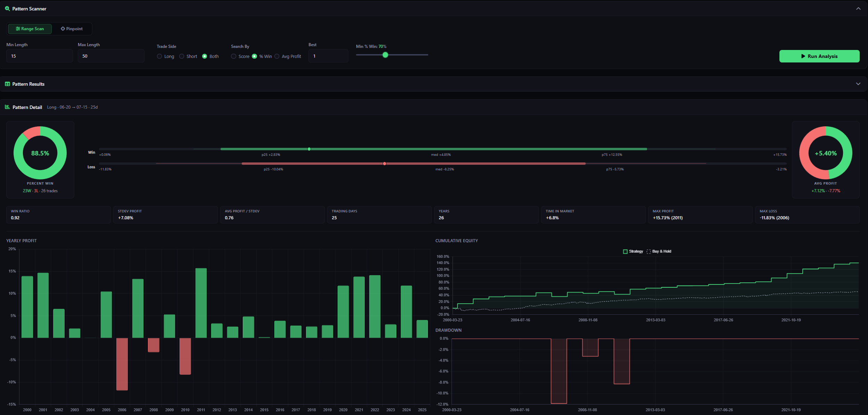Enable the Short trade side

pyautogui.click(x=181, y=56)
